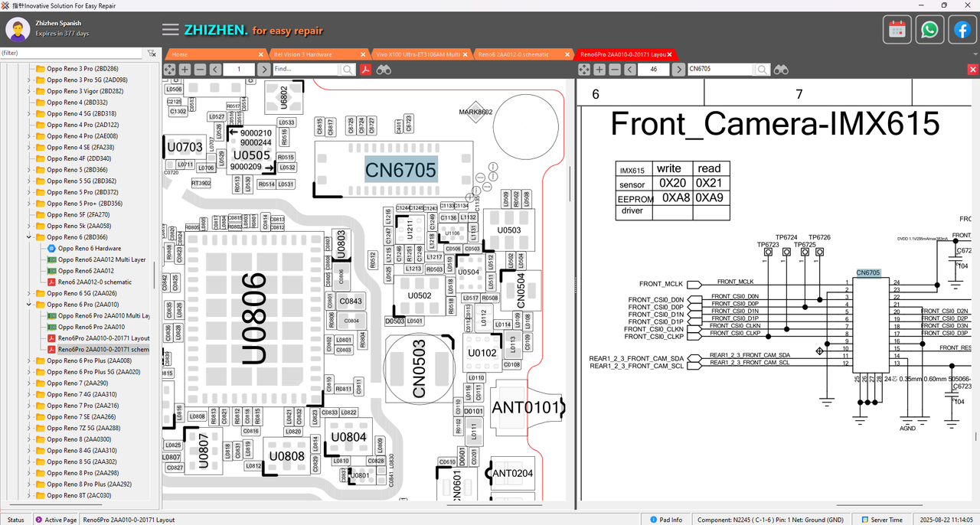Open Oppo Reno6 2AA012 Multi Layer item
This screenshot has height=525, width=980.
coord(96,259)
